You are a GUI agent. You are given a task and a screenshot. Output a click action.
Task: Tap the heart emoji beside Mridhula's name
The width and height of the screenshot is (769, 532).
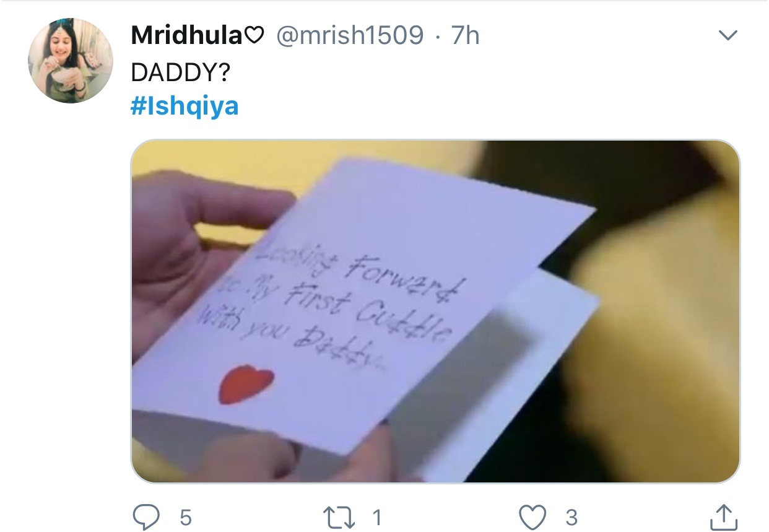pyautogui.click(x=254, y=37)
